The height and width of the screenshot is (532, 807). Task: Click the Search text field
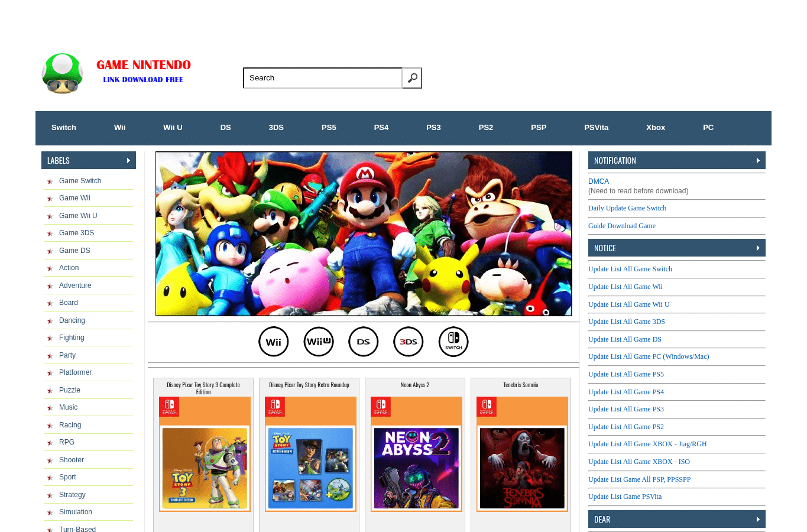(x=323, y=78)
